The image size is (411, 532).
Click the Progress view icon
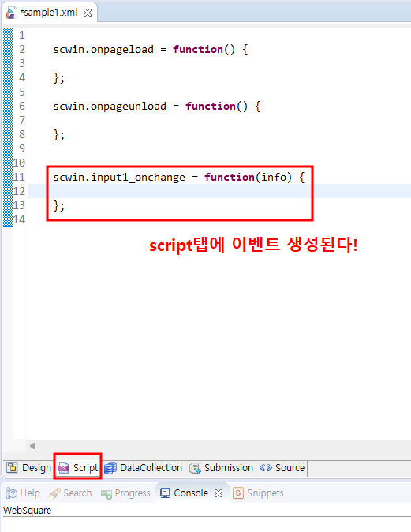[x=106, y=494]
